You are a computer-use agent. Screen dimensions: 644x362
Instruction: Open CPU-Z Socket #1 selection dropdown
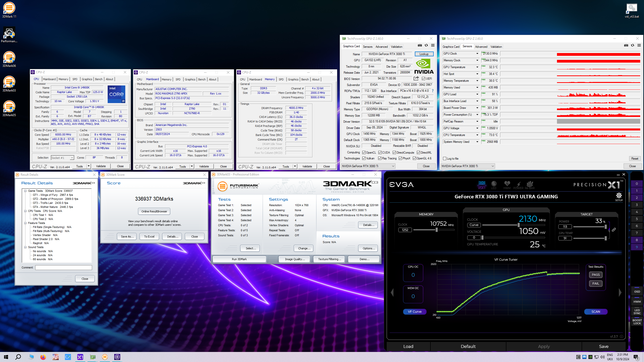[x=62, y=158]
